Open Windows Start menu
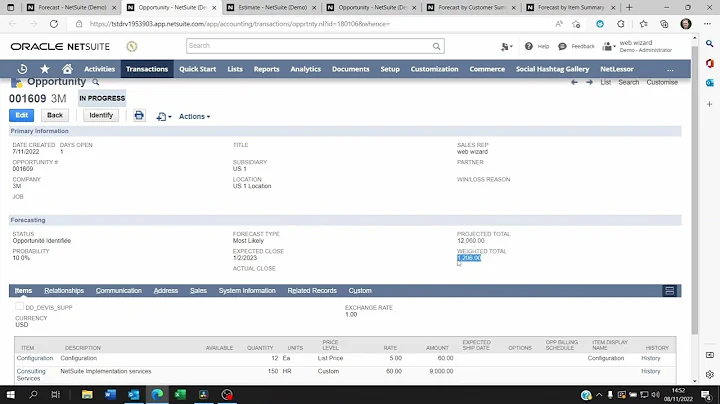 (10, 395)
